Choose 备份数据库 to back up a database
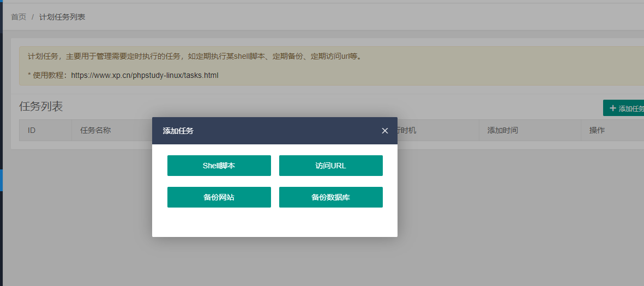Screen dimensions: 644x286 pos(330,197)
